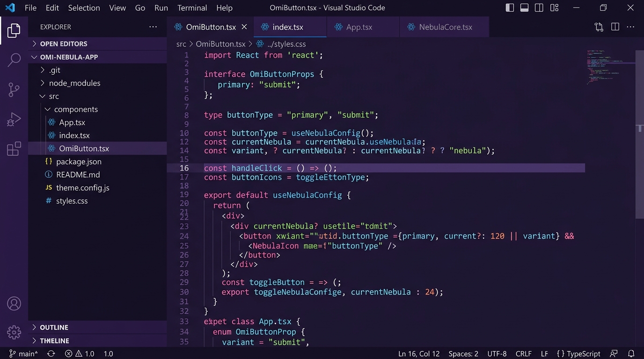Open the Run and Debug view

click(14, 120)
